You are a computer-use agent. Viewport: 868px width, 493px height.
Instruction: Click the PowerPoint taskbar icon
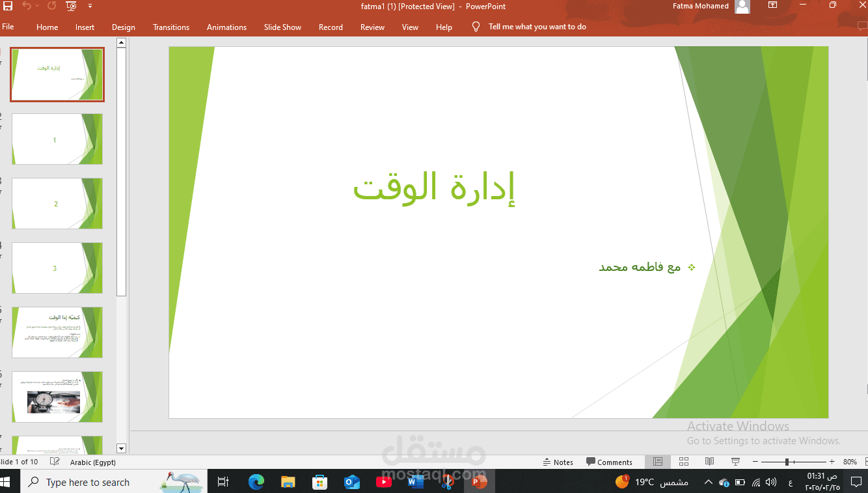click(x=480, y=482)
